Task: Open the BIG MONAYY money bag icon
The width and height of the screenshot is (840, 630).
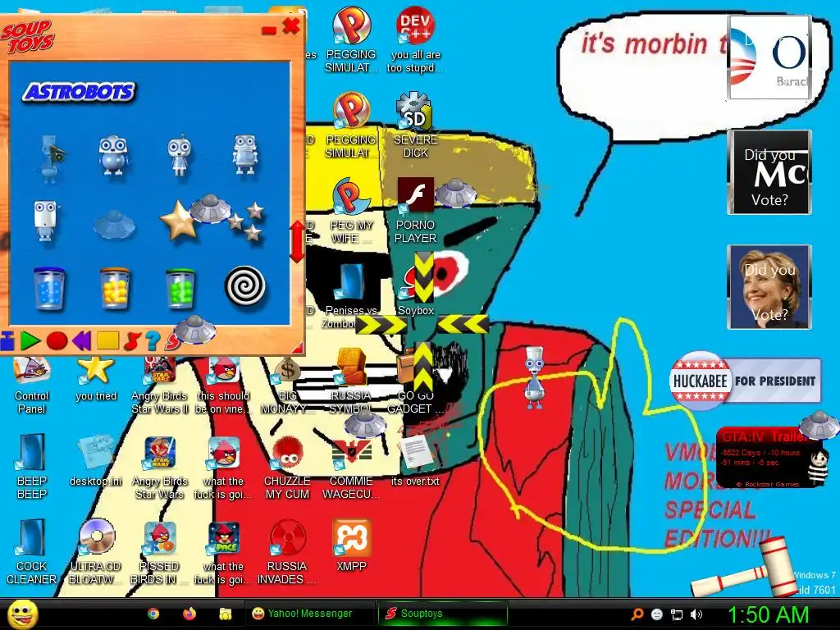Action: (287, 382)
